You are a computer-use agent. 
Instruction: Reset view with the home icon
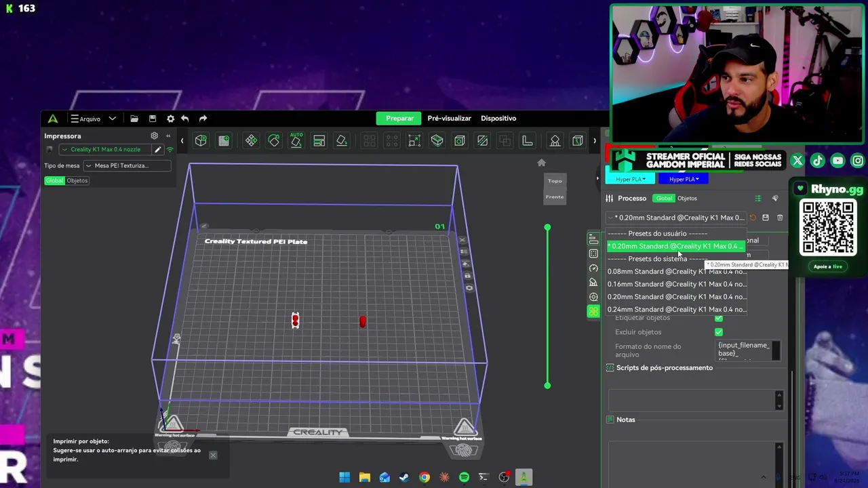tap(541, 163)
